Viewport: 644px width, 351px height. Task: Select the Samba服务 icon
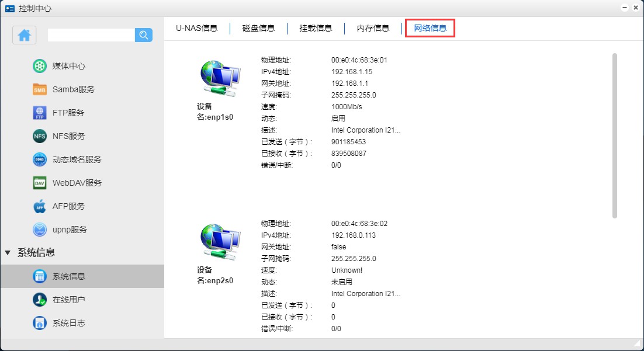tap(40, 89)
